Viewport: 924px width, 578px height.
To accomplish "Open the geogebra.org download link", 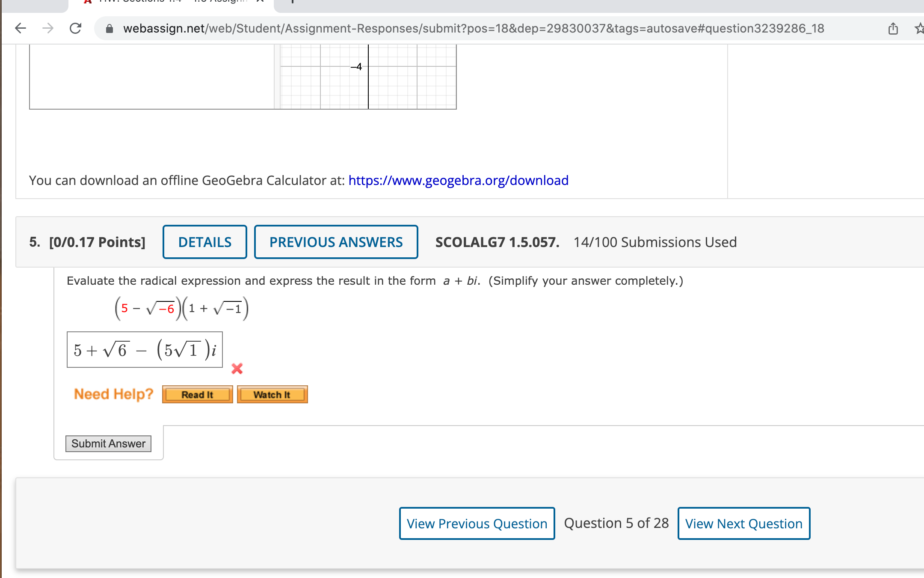I will [458, 180].
